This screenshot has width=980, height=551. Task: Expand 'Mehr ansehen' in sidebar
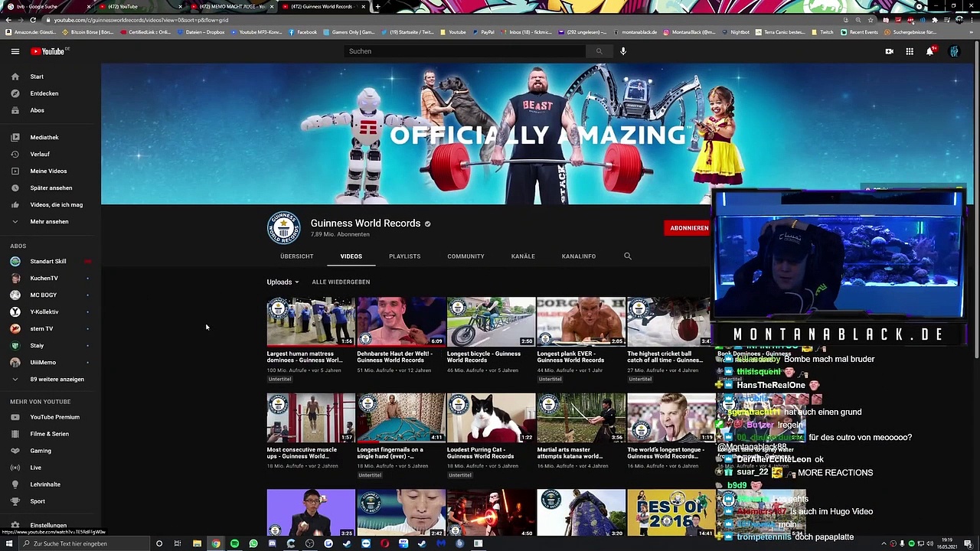49,222
